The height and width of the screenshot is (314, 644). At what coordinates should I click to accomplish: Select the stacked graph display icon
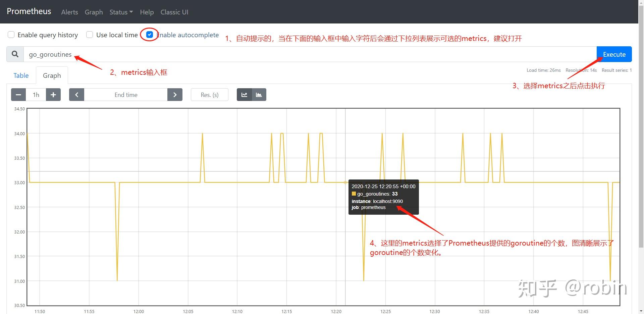coord(259,95)
